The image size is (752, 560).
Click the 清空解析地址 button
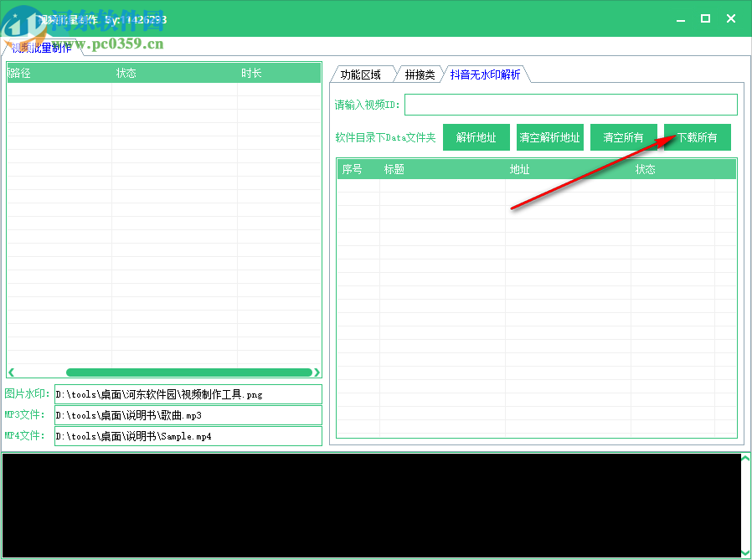(x=549, y=137)
